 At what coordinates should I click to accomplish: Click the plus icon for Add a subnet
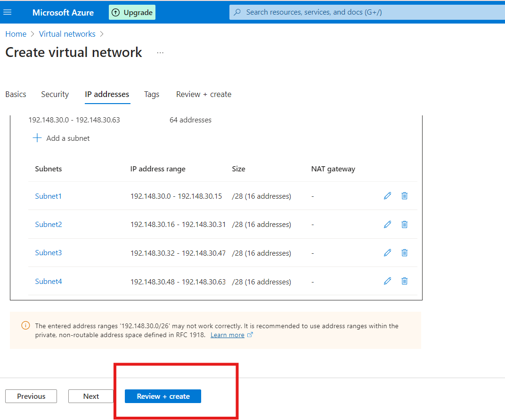point(37,138)
